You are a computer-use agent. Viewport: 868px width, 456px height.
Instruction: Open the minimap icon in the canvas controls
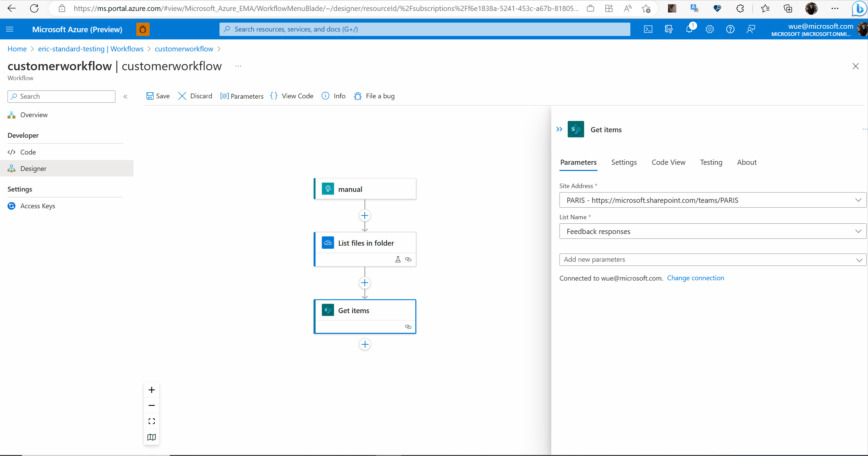pyautogui.click(x=151, y=437)
